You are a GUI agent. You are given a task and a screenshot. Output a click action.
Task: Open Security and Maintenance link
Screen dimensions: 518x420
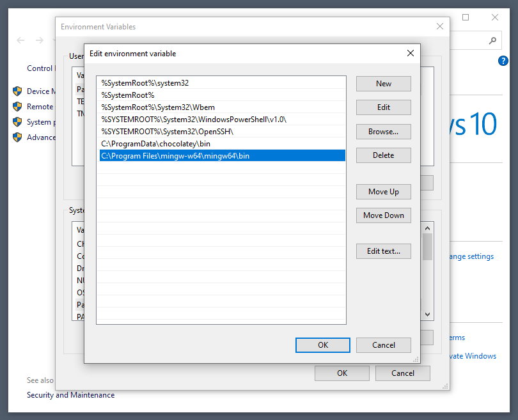[x=71, y=395]
